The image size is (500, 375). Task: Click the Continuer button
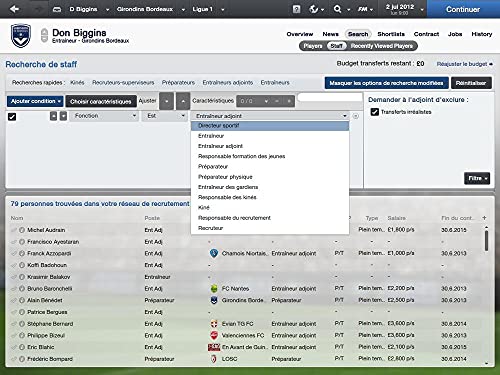tap(463, 9)
